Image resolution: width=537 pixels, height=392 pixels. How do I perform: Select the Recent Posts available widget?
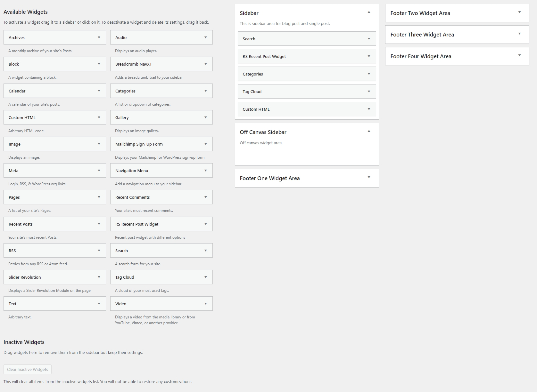click(x=21, y=224)
